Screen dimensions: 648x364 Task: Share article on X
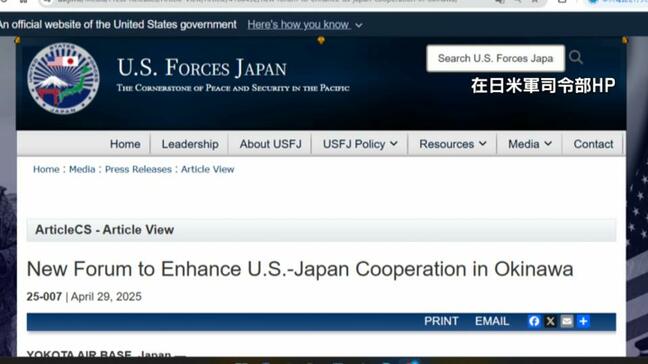coord(550,321)
